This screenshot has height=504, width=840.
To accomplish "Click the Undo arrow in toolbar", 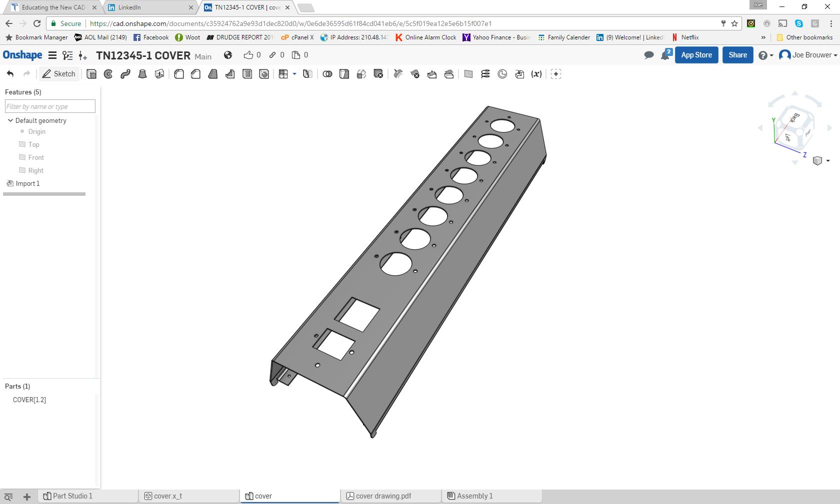I will click(10, 74).
